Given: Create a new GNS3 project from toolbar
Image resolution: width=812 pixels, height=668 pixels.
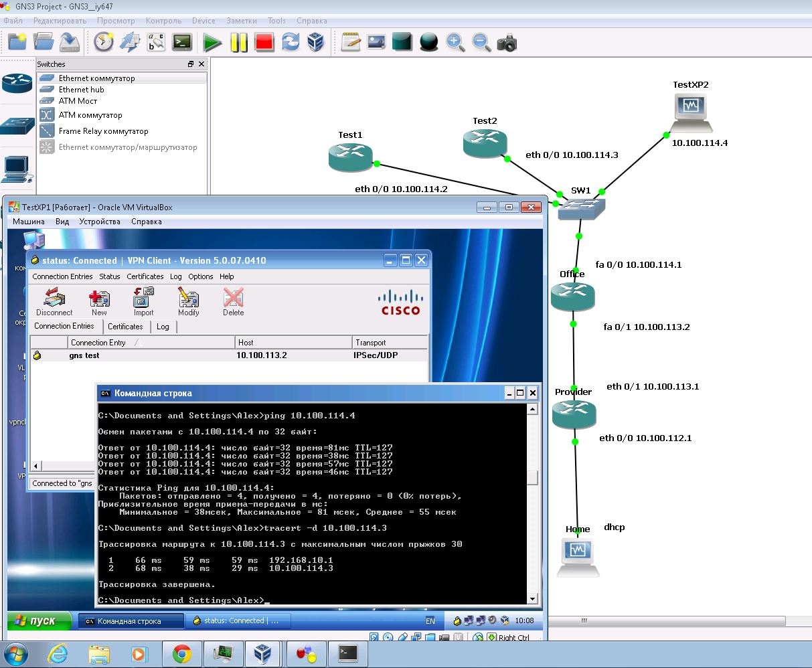Looking at the screenshot, I should pos(17,43).
